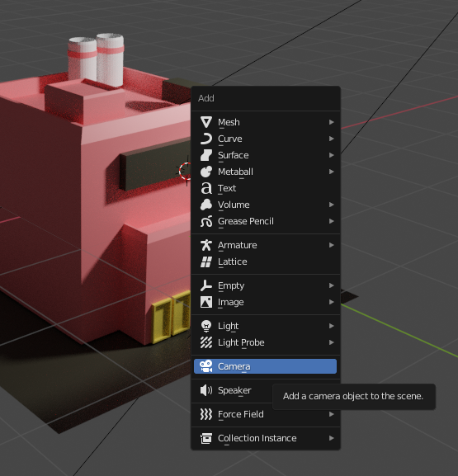
Task: Expand the Metaball submenu arrow
Action: (332, 172)
